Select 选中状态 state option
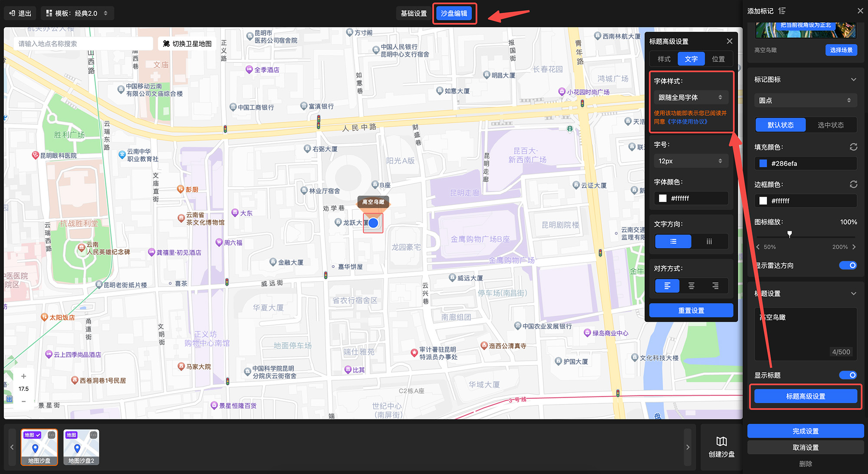Image resolution: width=868 pixels, height=474 pixels. point(830,125)
